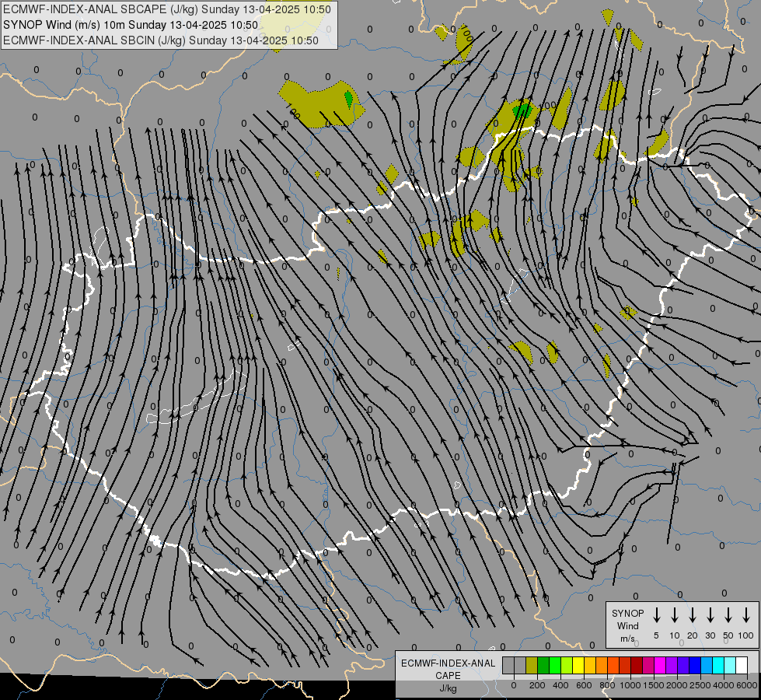Click the 4000 tick label on colorbar

(724, 685)
